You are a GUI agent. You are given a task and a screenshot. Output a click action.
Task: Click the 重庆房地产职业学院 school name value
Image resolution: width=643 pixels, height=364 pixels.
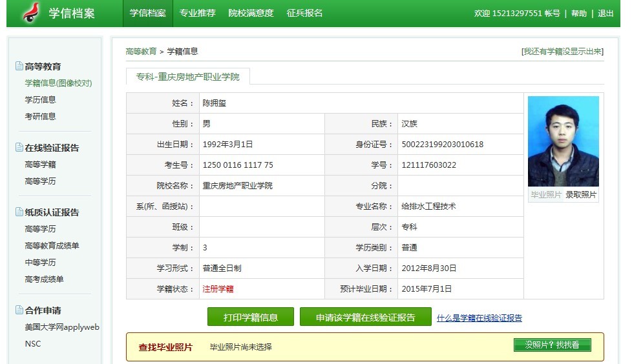(x=237, y=186)
